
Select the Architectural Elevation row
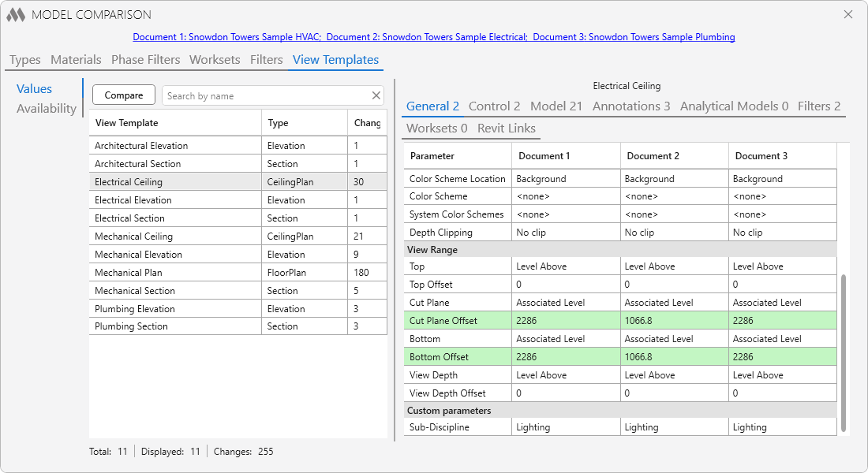238,146
